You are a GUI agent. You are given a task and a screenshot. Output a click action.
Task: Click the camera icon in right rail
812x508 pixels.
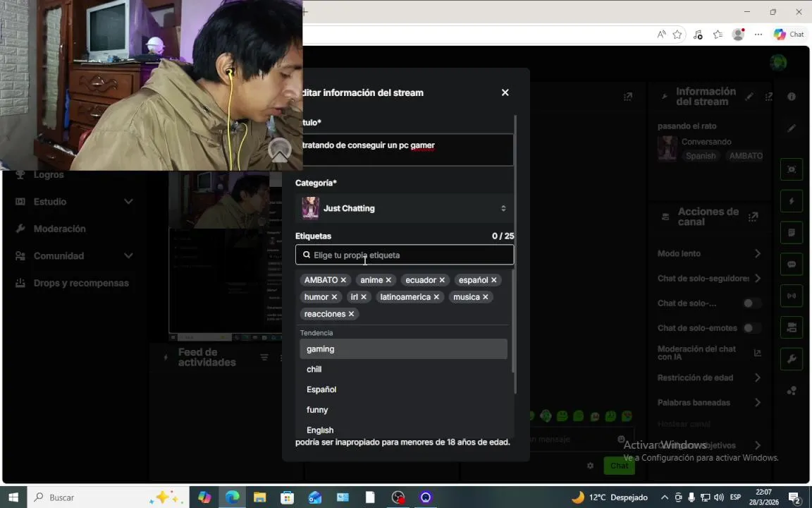tap(792, 327)
